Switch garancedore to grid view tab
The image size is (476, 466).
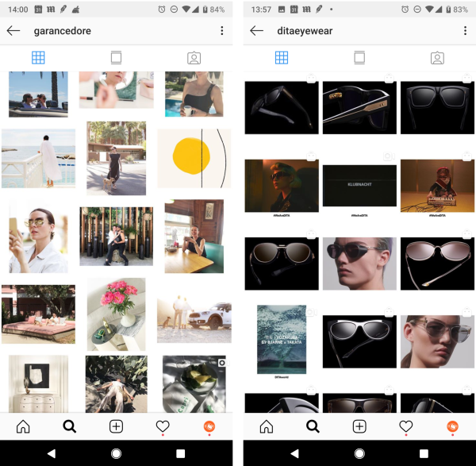pyautogui.click(x=38, y=58)
